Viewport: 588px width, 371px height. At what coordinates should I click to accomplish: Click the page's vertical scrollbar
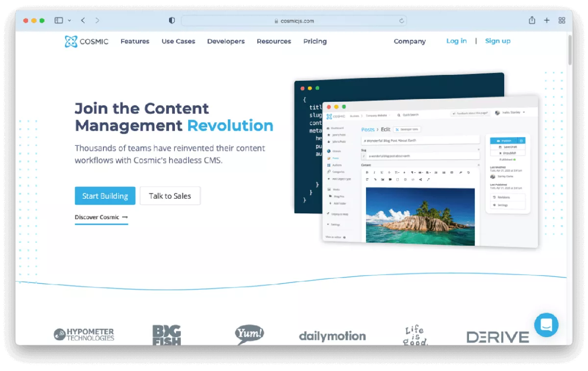coord(570,50)
